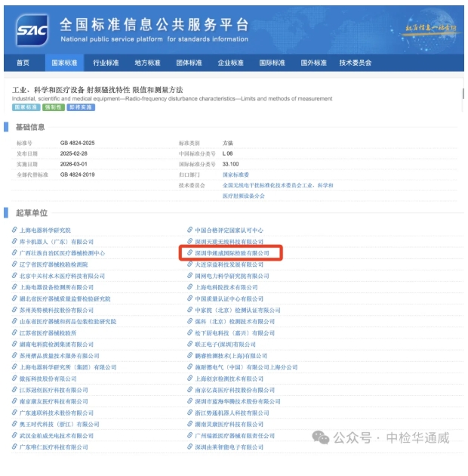The height and width of the screenshot is (476, 468).
Task: Open the 行业标准 navigation tab
Action: point(106,63)
